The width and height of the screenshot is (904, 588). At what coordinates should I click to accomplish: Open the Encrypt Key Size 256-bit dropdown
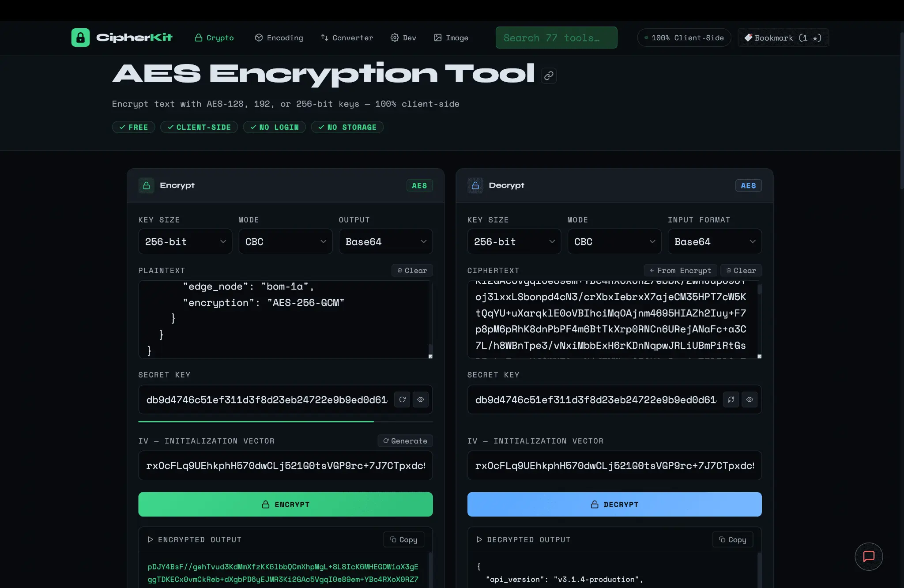pyautogui.click(x=185, y=241)
